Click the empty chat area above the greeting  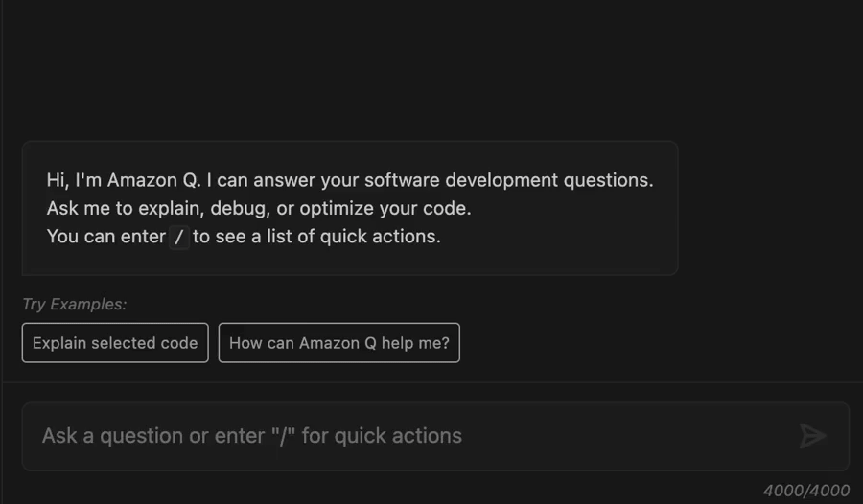click(431, 69)
